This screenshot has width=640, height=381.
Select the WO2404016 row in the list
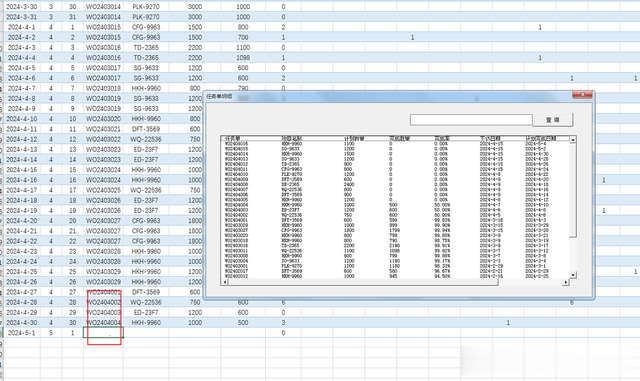click(395, 144)
